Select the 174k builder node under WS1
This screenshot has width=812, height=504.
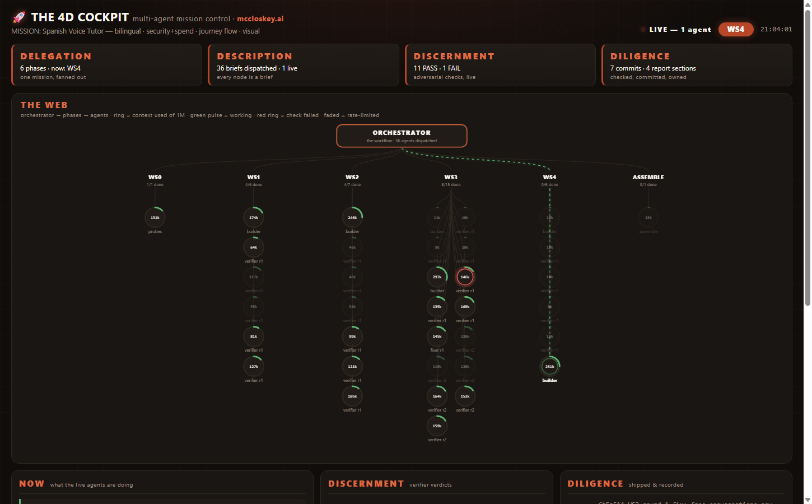point(254,217)
